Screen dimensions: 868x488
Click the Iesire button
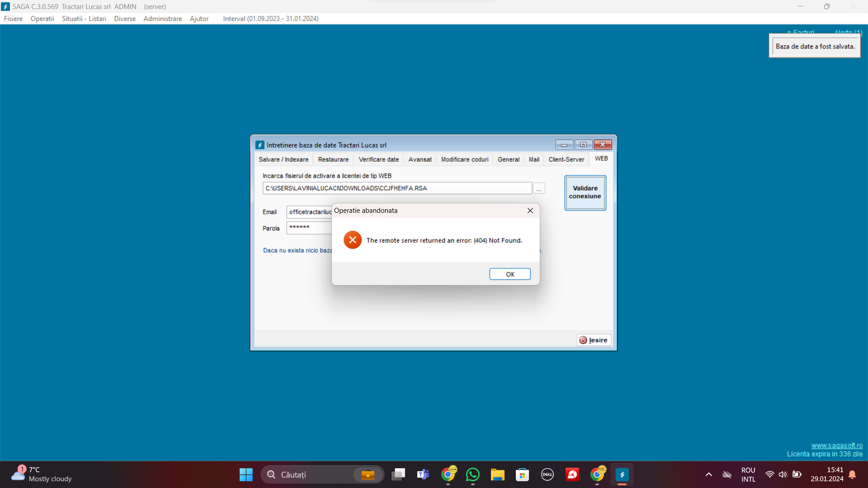click(x=594, y=340)
